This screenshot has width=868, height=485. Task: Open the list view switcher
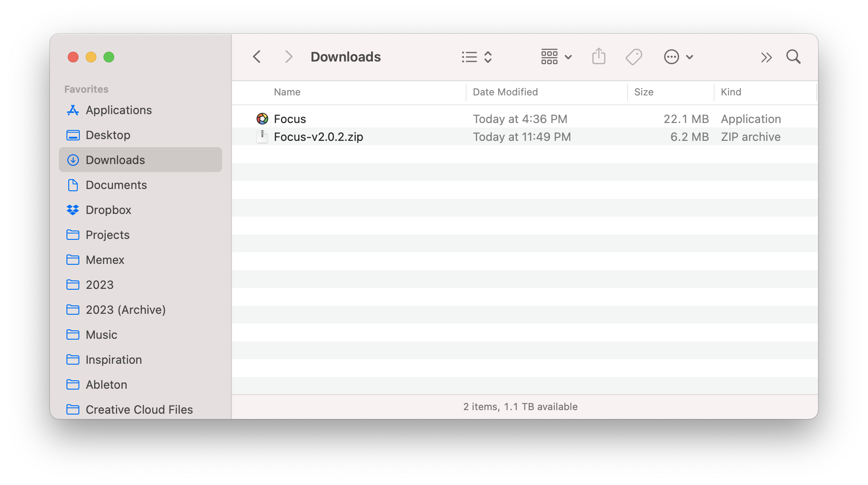click(x=476, y=57)
